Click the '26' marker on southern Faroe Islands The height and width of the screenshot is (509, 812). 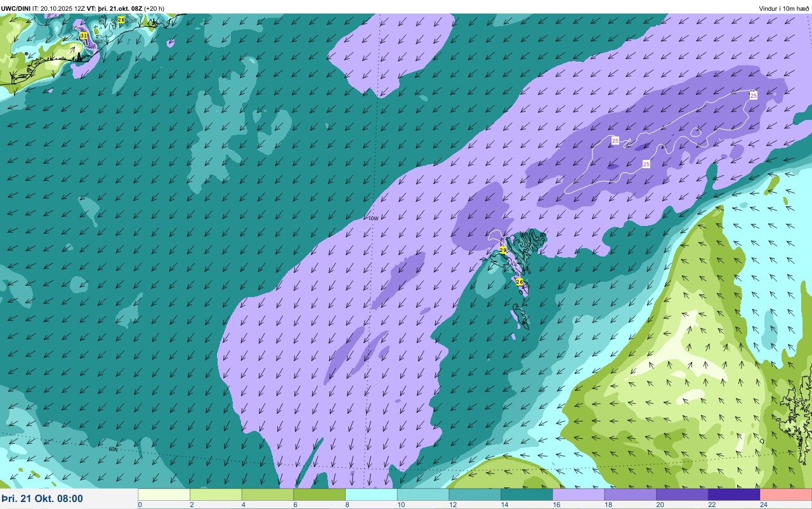pyautogui.click(x=520, y=281)
